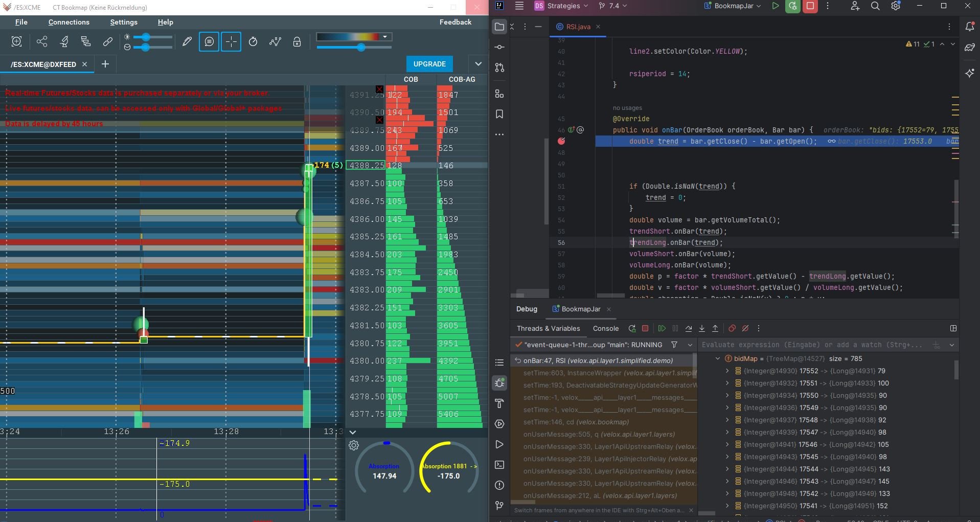Open the Strategies project dropdown
The width and height of the screenshot is (980, 522).
click(x=561, y=6)
